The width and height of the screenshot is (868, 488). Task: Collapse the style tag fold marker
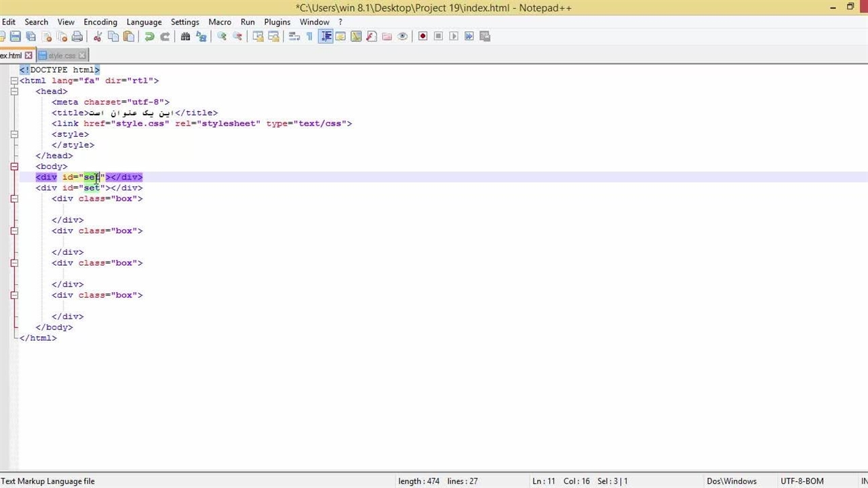(14, 134)
